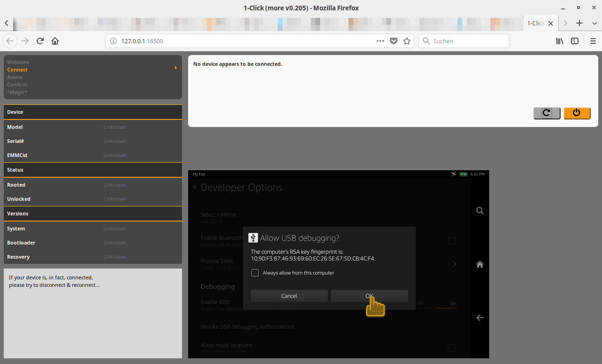Click the orange power button

pyautogui.click(x=577, y=113)
